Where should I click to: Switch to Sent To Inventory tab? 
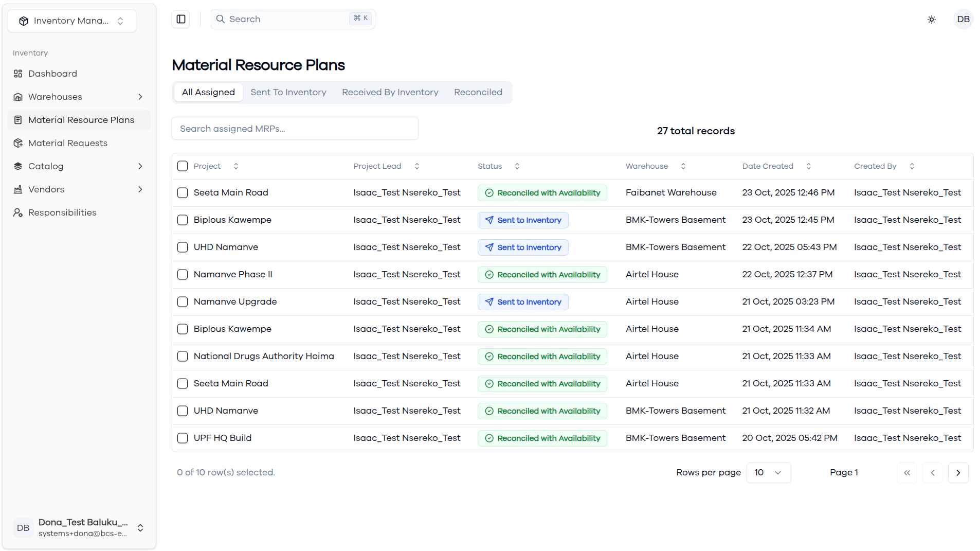[x=288, y=92]
